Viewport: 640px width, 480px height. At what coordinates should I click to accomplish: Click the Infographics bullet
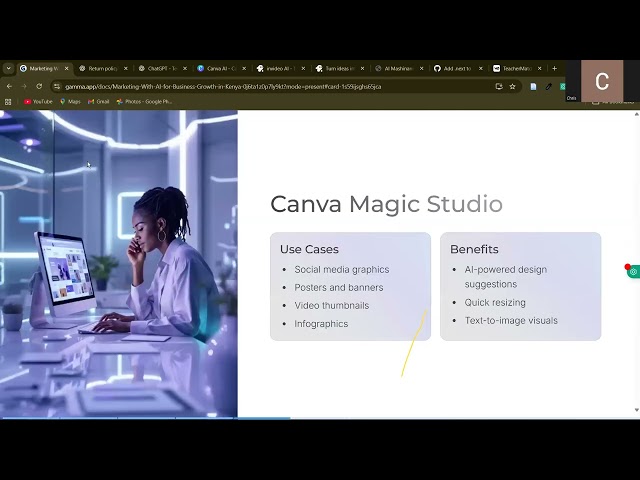[x=321, y=324]
